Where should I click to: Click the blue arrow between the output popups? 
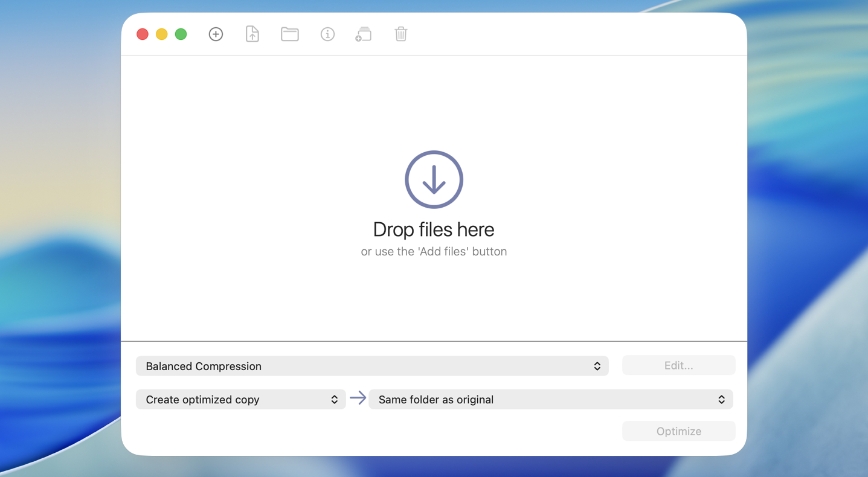click(358, 399)
